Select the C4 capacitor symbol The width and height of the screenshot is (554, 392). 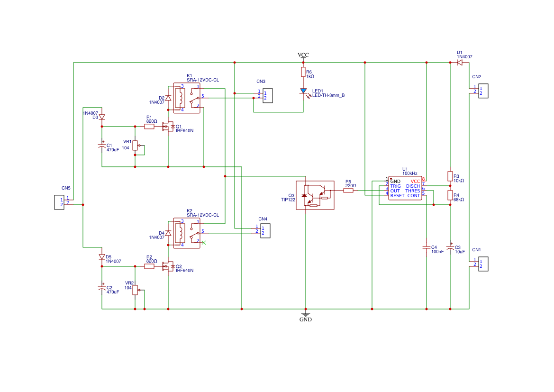point(427,248)
